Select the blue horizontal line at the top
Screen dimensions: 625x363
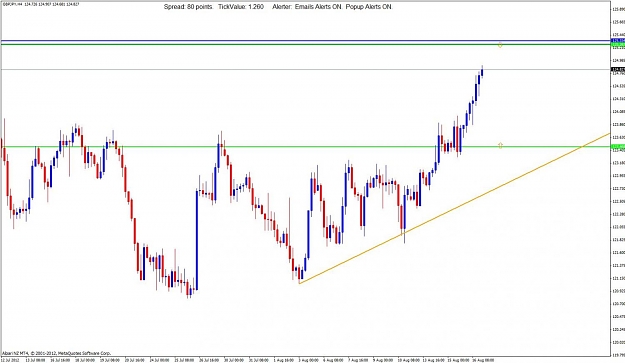coord(305,41)
